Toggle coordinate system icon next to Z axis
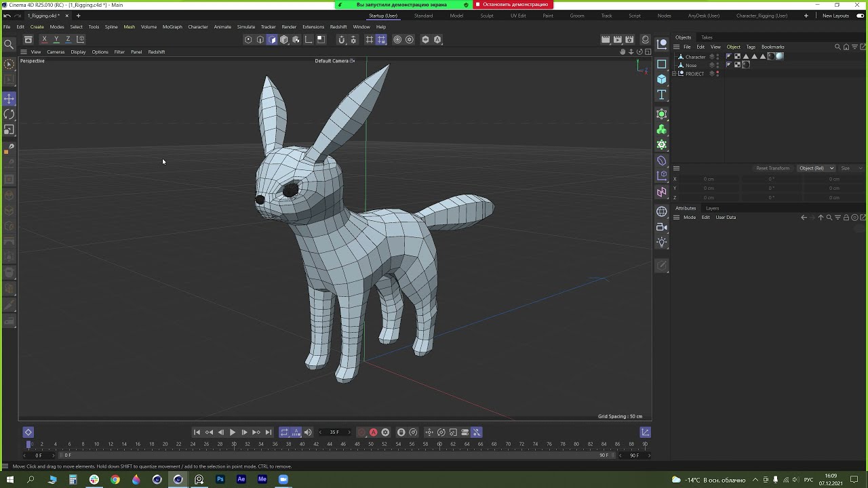The image size is (868, 488). (x=80, y=39)
